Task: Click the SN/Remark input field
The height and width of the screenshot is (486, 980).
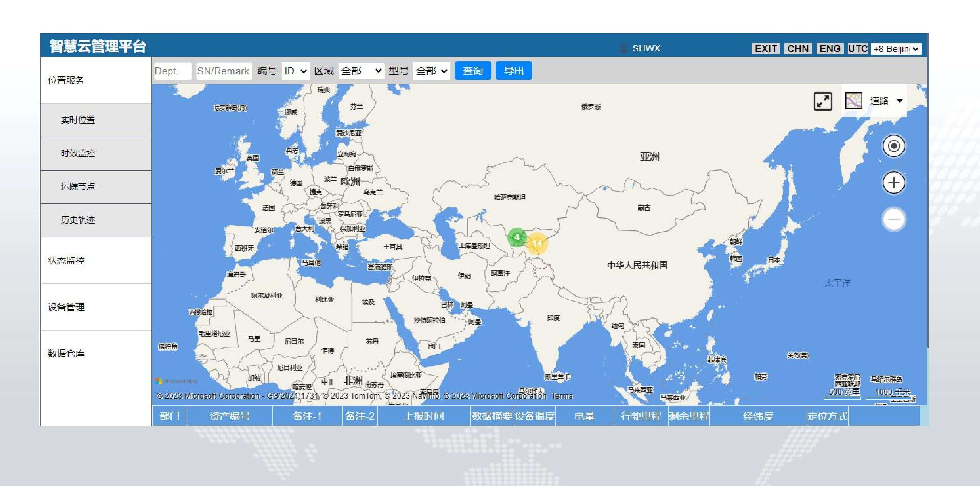Action: tap(223, 71)
